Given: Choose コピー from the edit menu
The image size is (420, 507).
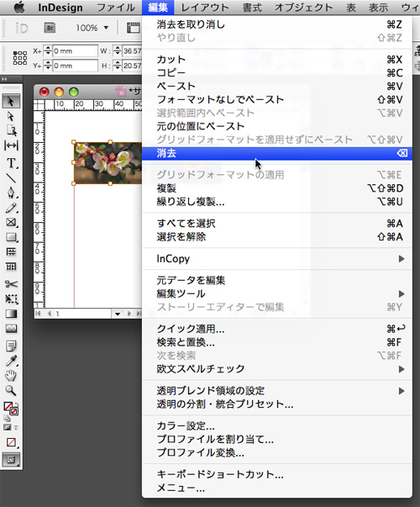Looking at the screenshot, I should pyautogui.click(x=277, y=73).
